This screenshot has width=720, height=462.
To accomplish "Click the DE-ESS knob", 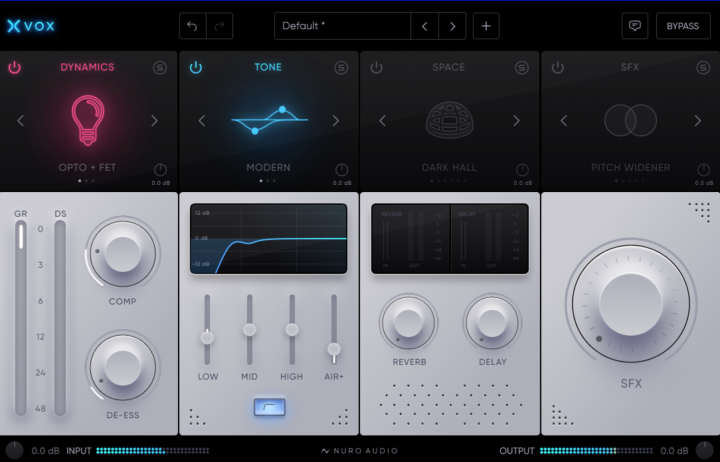I will point(123,367).
